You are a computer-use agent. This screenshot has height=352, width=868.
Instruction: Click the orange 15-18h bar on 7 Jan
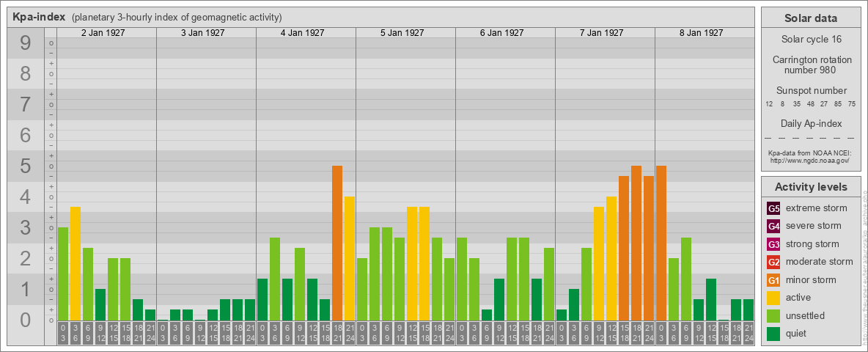(x=623, y=248)
